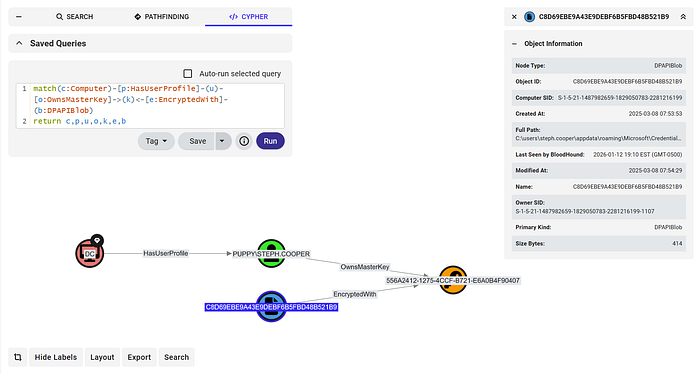The width and height of the screenshot is (700, 374).
Task: Click the highlighted blob node label
Action: (271, 307)
